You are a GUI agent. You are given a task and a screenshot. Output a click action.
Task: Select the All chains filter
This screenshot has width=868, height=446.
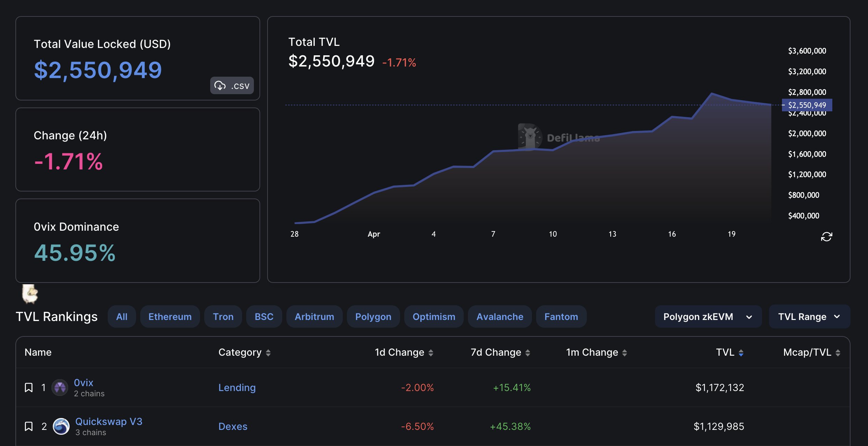(122, 316)
